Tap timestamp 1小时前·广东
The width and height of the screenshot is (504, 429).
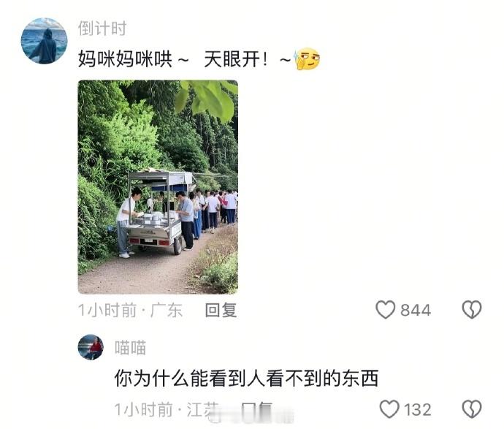pos(131,310)
